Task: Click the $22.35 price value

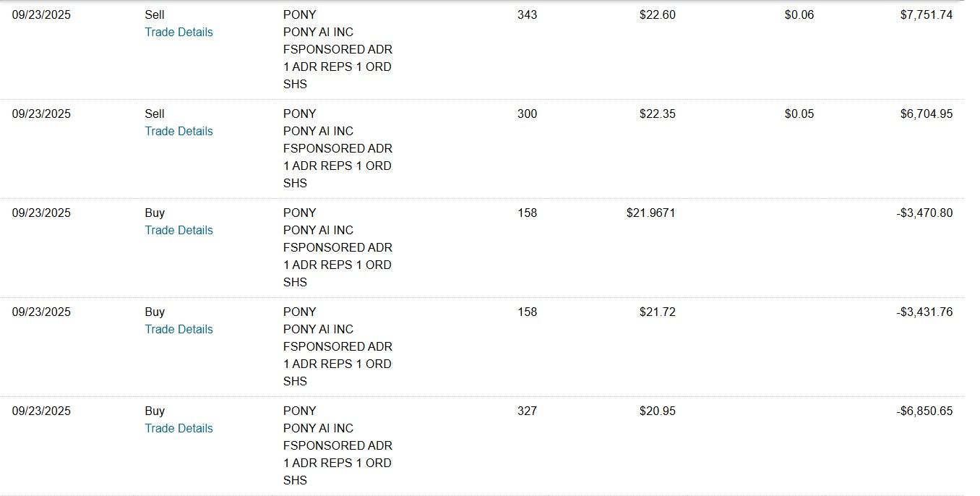Action: [657, 114]
